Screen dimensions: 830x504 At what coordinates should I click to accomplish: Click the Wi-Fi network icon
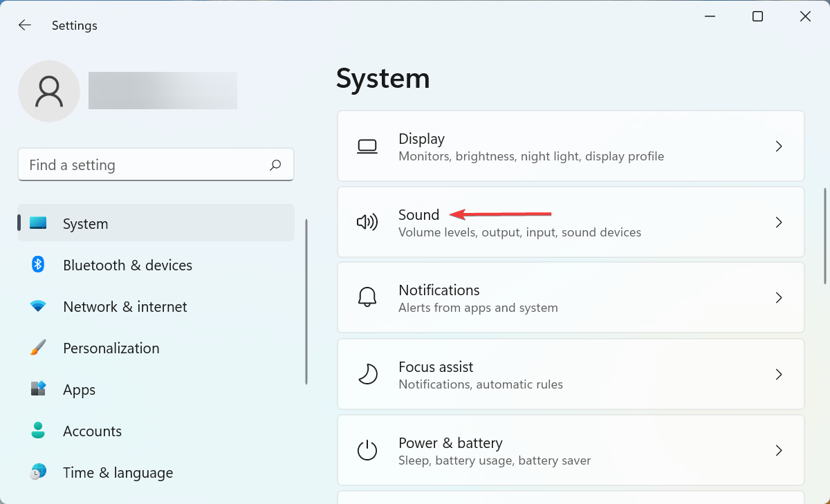tap(38, 306)
